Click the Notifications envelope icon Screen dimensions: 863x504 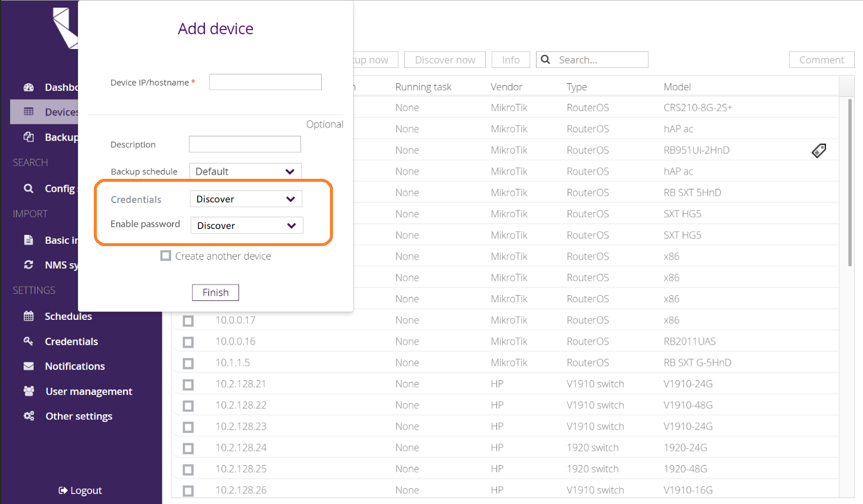coord(28,366)
